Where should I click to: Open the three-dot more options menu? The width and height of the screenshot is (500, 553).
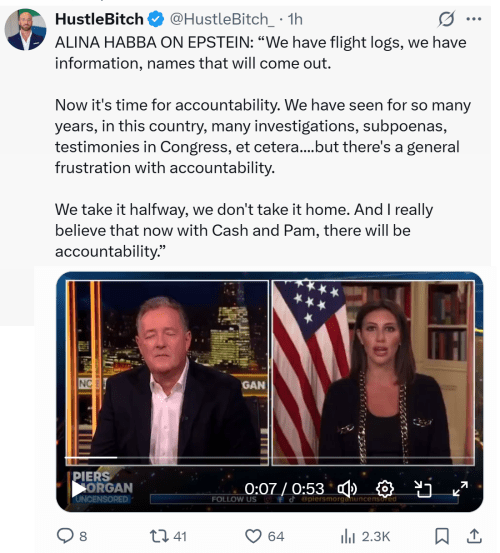(474, 19)
